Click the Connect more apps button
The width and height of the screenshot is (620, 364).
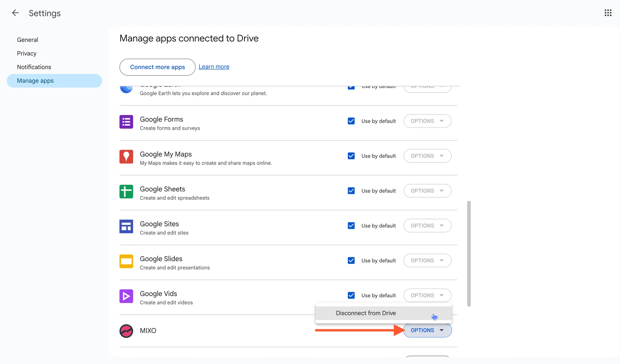pyautogui.click(x=157, y=67)
